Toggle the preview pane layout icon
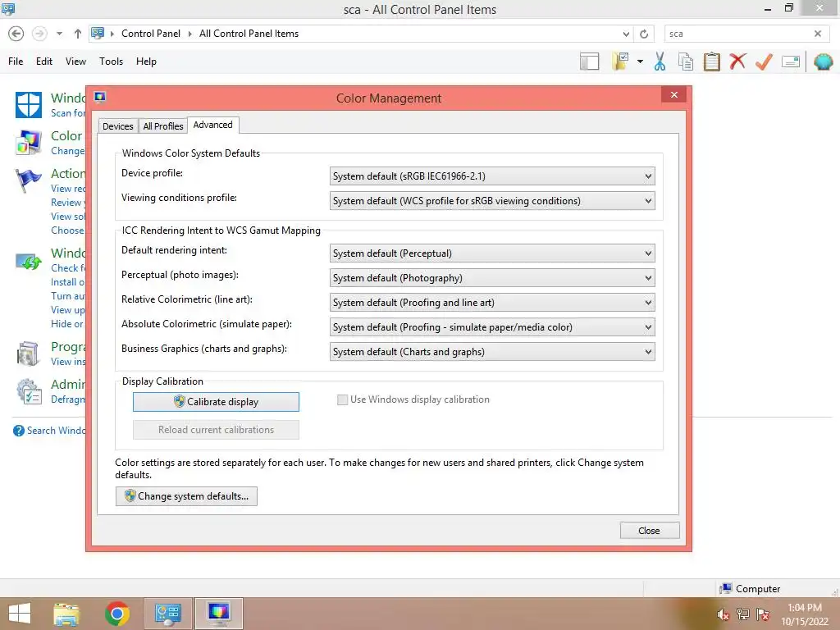The height and width of the screenshot is (630, 840). point(589,61)
